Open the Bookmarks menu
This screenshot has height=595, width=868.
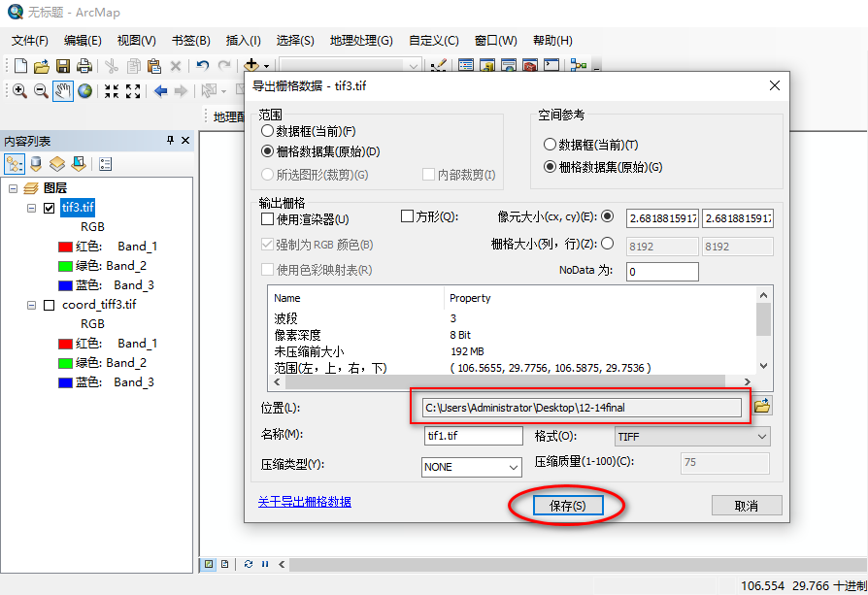click(x=190, y=41)
